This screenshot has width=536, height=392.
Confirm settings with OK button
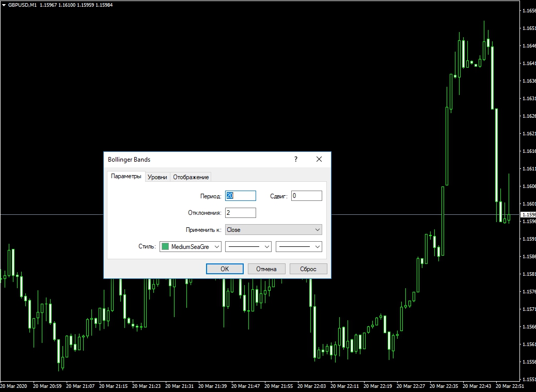(225, 269)
